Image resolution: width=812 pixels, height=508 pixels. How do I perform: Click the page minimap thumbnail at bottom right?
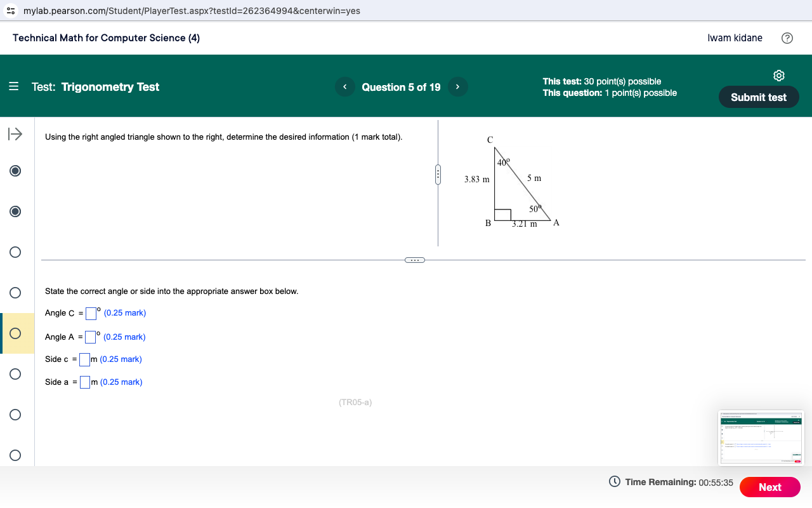point(761,438)
